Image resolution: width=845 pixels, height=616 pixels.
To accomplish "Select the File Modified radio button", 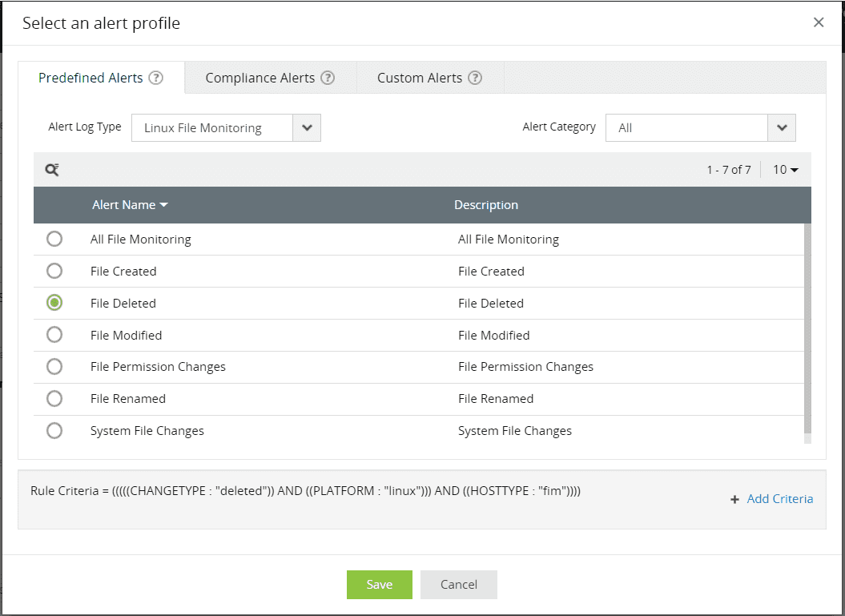I will pyautogui.click(x=54, y=335).
